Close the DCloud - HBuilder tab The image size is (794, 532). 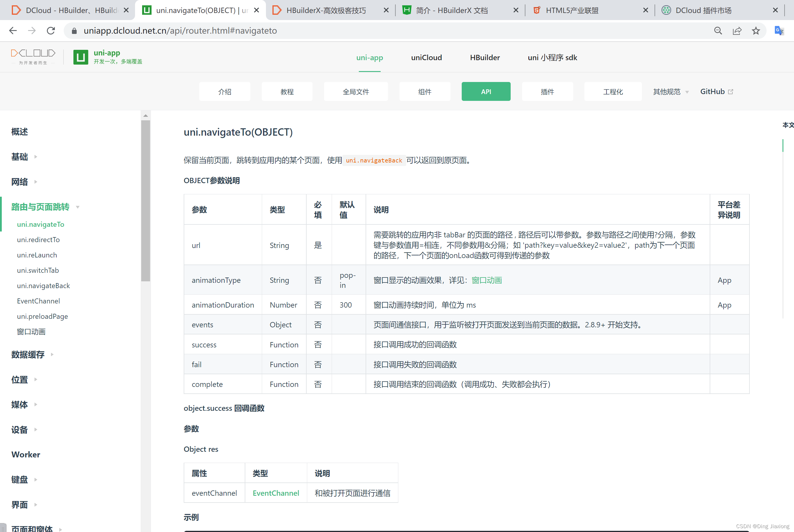pyautogui.click(x=126, y=10)
